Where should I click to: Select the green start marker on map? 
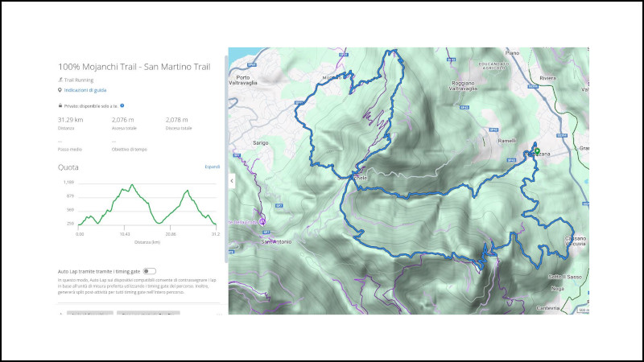[537, 150]
